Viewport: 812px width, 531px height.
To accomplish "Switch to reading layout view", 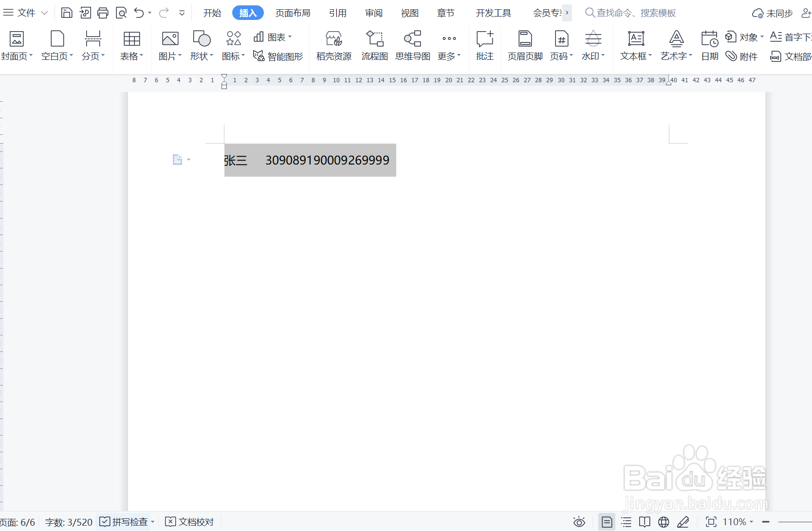I will click(645, 522).
